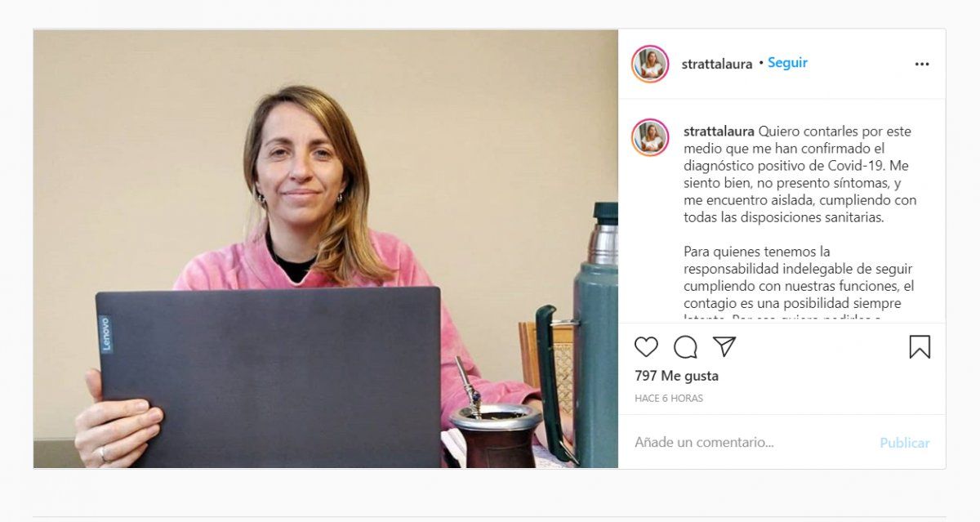Open comments with the speech bubble icon
The width and height of the screenshot is (980, 522).
click(x=685, y=347)
